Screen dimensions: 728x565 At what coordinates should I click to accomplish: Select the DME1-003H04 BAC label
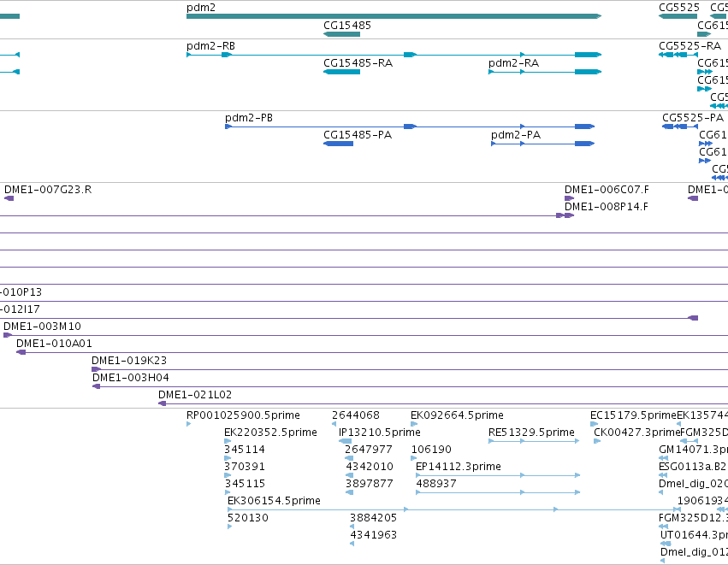[131, 378]
